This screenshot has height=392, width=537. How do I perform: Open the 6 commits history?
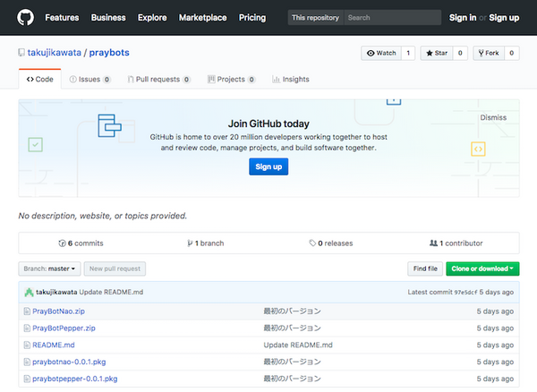tap(81, 243)
